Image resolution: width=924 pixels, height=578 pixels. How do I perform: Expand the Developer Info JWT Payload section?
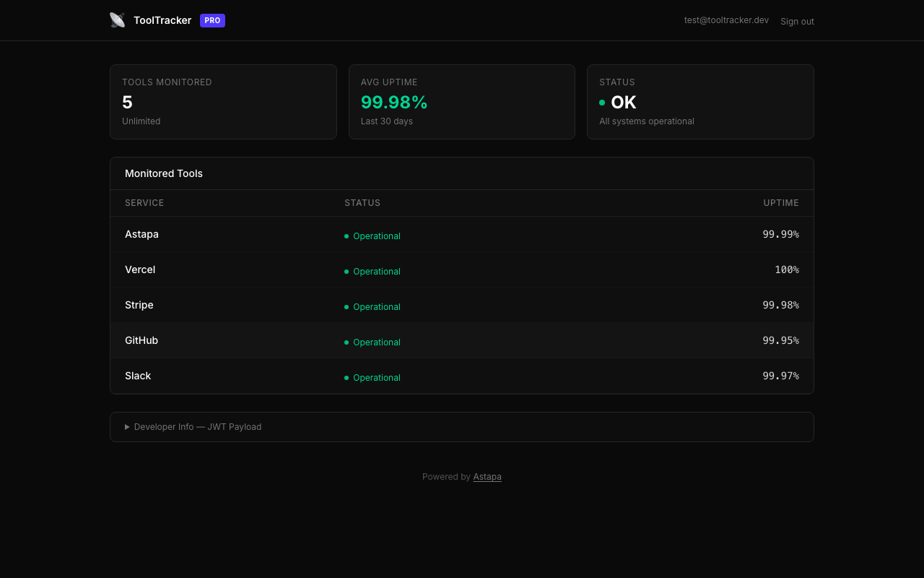[197, 426]
